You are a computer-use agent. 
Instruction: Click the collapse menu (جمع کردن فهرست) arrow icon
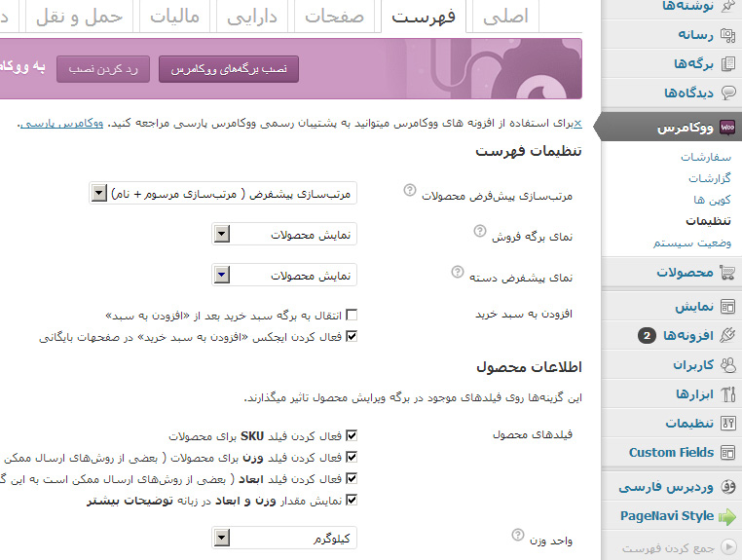(x=727, y=547)
